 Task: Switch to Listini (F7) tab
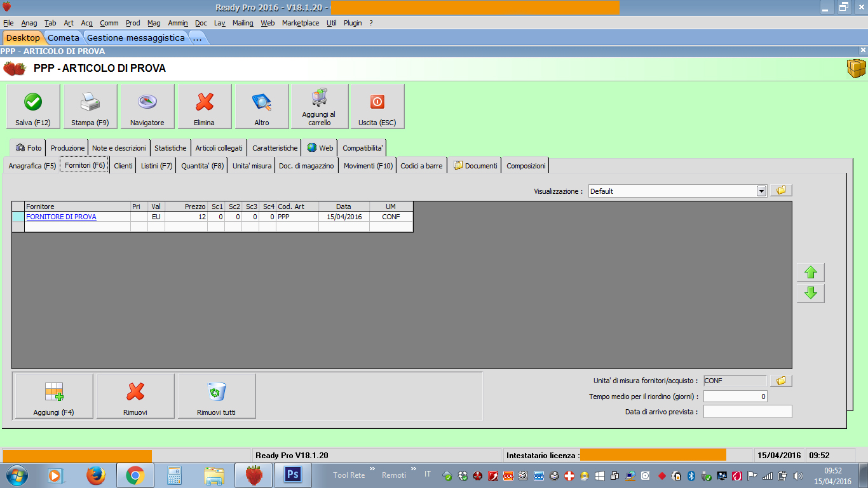(156, 166)
